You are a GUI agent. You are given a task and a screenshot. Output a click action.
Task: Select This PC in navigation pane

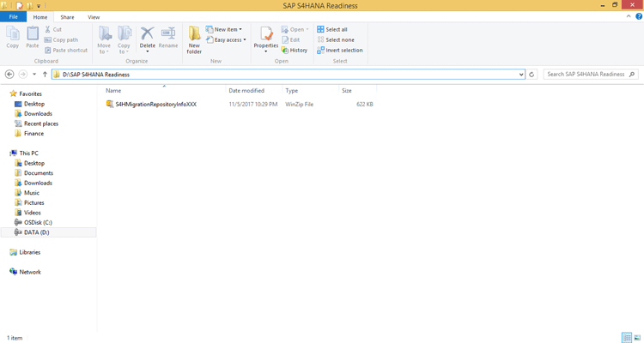[x=24, y=153]
